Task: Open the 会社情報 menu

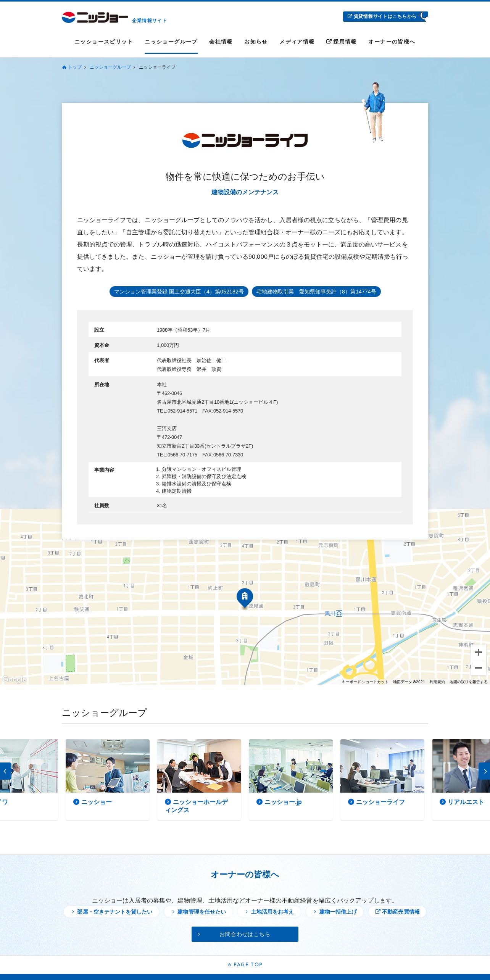Action: coord(221,42)
